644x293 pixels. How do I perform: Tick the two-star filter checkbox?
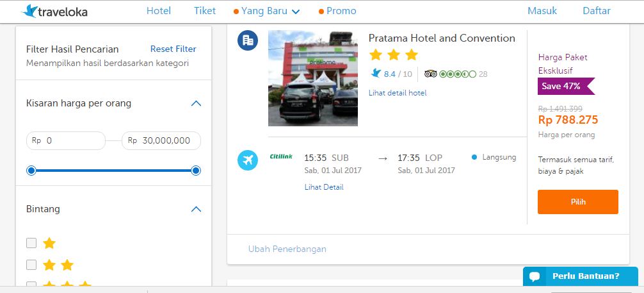(x=31, y=265)
